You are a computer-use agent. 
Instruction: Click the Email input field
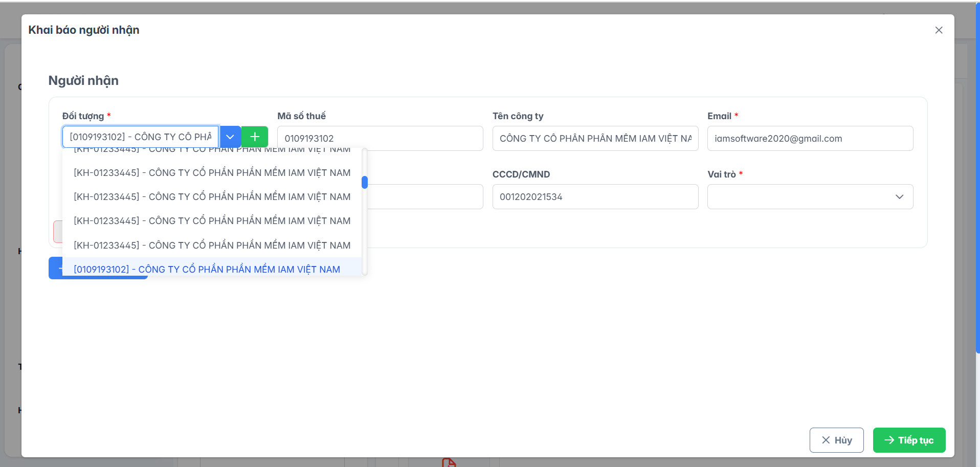[810, 138]
